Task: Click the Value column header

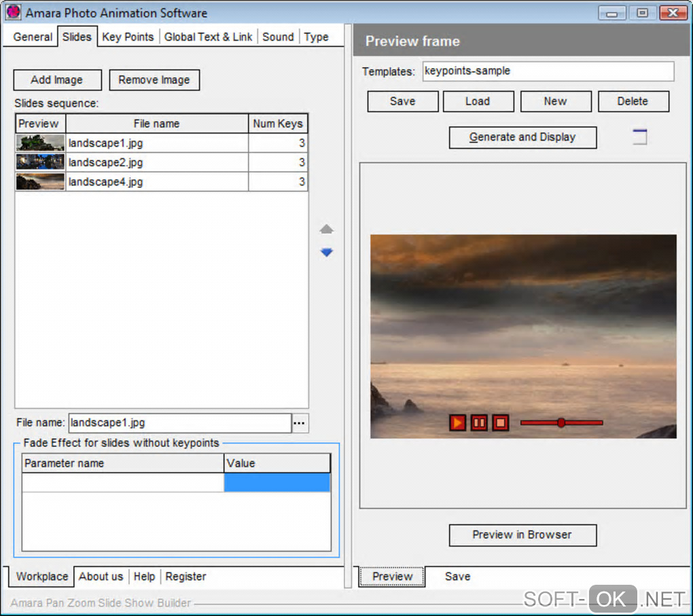Action: (277, 463)
